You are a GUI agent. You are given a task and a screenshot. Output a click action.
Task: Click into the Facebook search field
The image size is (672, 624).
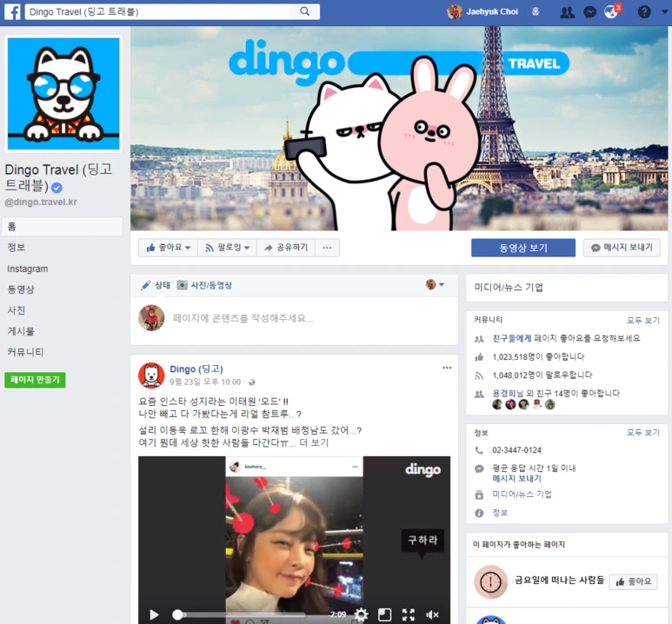(x=157, y=11)
